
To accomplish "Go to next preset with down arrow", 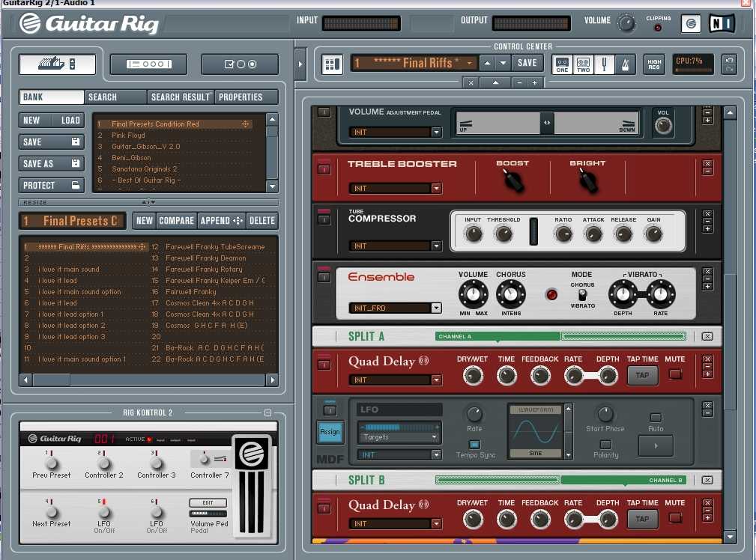I will pyautogui.click(x=503, y=63).
